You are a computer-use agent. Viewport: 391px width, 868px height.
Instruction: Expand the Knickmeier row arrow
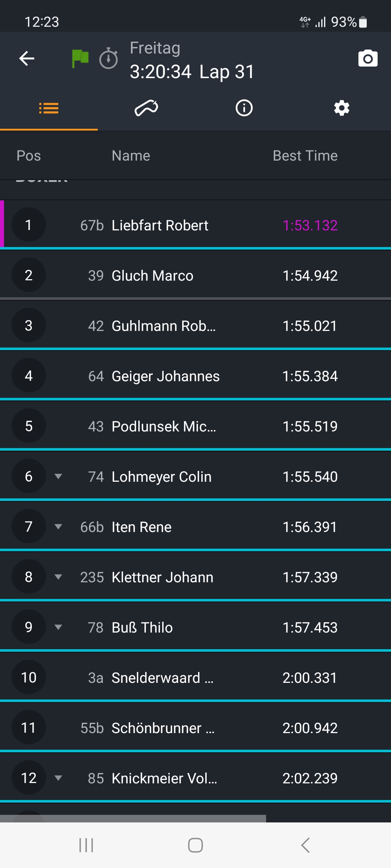tap(58, 778)
